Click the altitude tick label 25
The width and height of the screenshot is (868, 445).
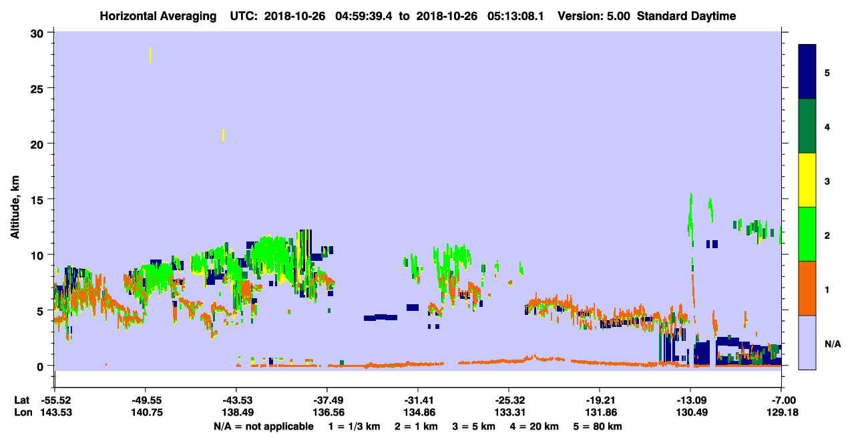tap(39, 88)
